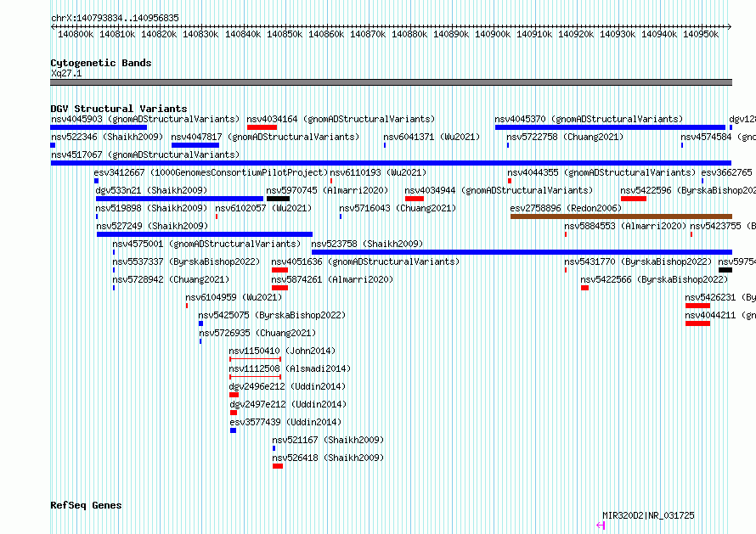Click the 140850k ruler tick label
Viewport: 756px width, 534px height.
[285, 34]
